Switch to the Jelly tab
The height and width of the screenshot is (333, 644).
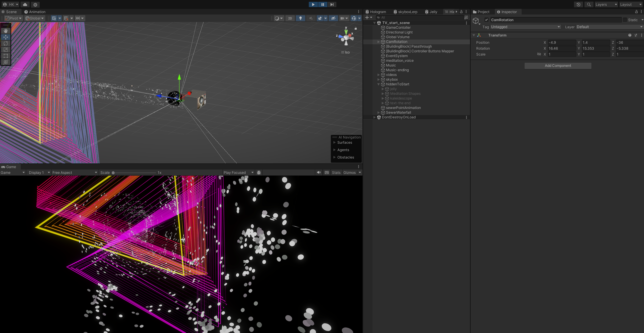click(x=431, y=12)
